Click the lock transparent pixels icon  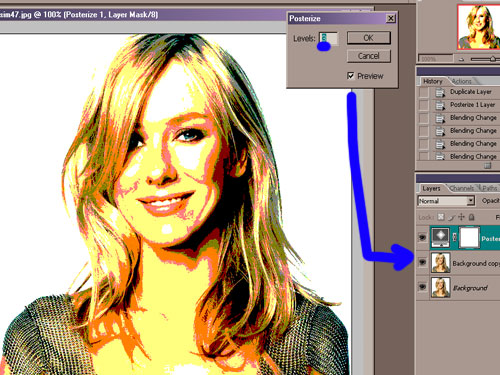441,217
